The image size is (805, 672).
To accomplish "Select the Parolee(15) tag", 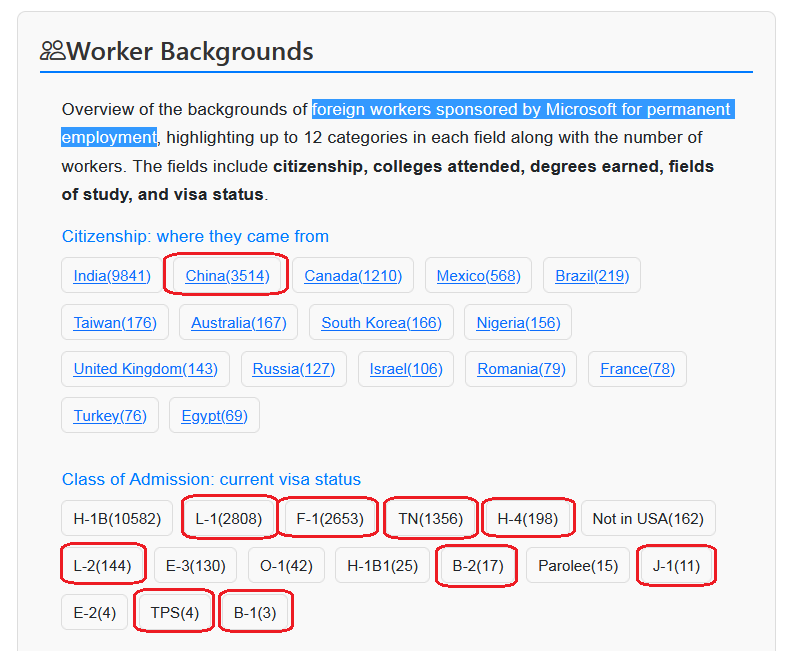I will (x=578, y=566).
